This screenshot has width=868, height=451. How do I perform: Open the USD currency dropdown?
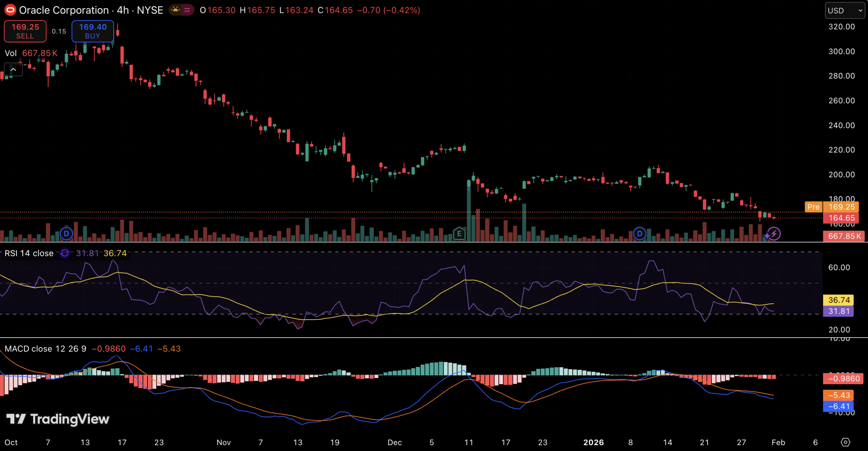(x=845, y=11)
